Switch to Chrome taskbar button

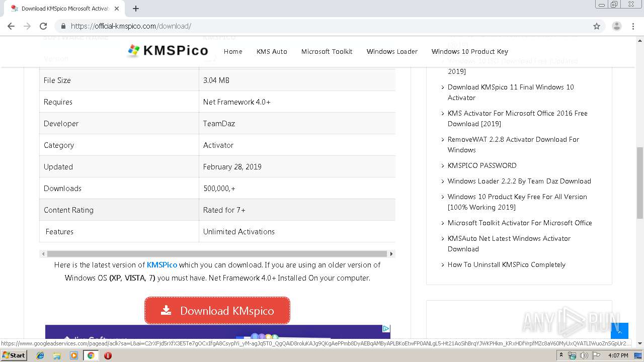tap(91, 355)
